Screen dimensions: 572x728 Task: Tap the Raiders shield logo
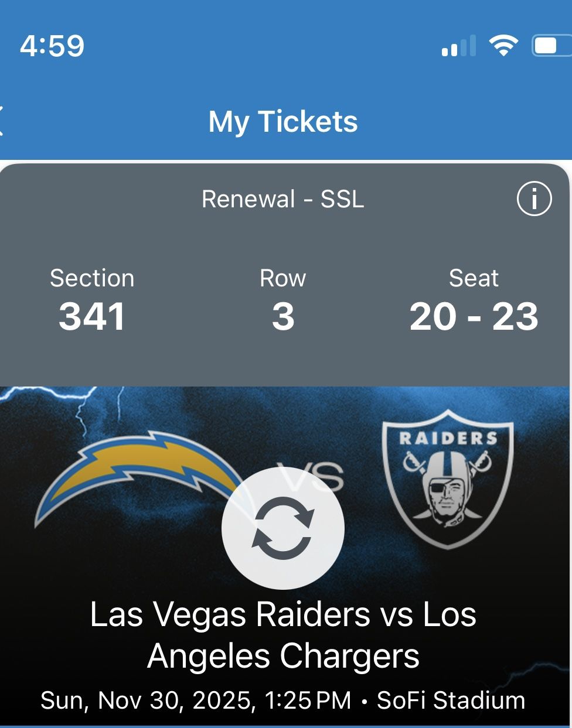[448, 478]
